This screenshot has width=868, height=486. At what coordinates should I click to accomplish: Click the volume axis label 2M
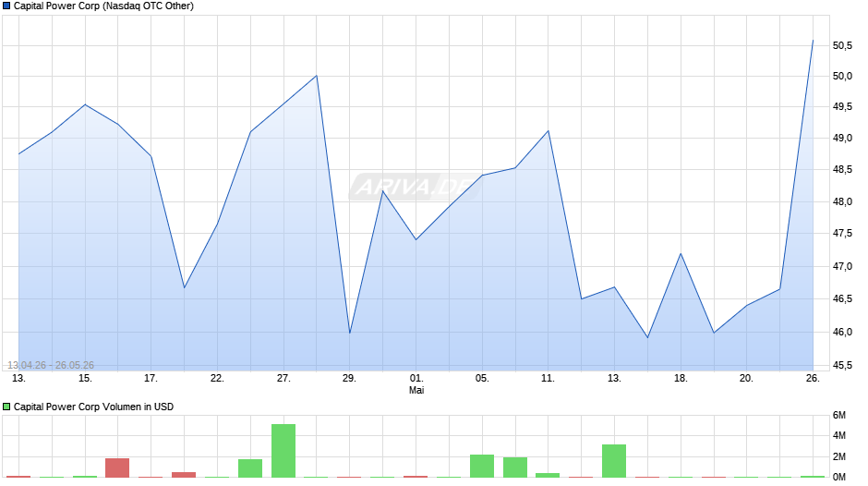pos(838,456)
